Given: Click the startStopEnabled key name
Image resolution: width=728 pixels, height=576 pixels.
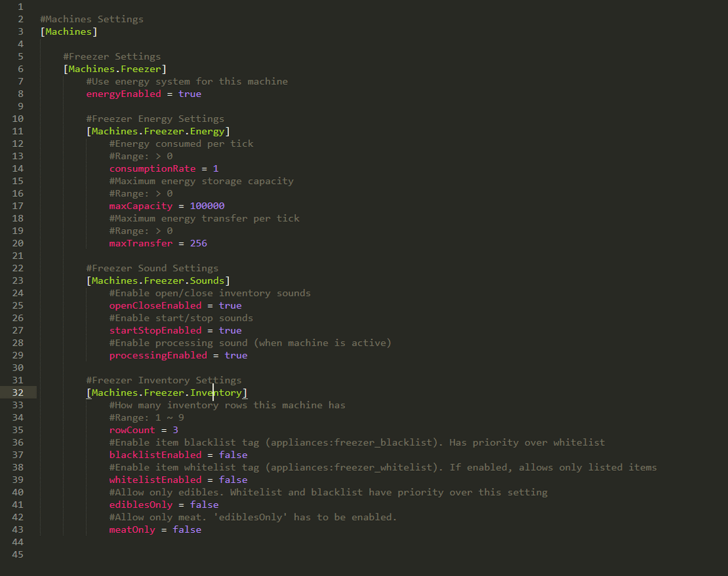Looking at the screenshot, I should (x=155, y=331).
